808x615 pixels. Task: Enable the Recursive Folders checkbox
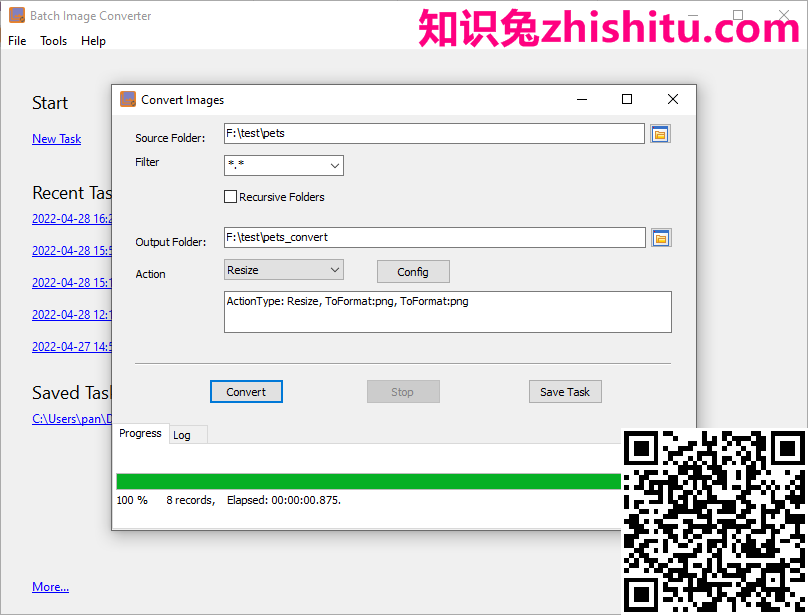coord(230,197)
